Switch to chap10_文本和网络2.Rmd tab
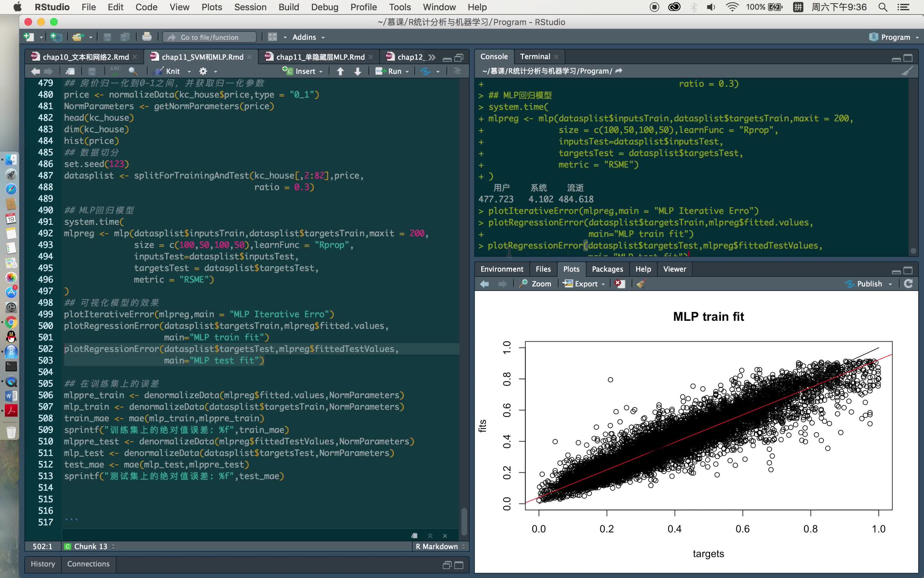 point(86,57)
